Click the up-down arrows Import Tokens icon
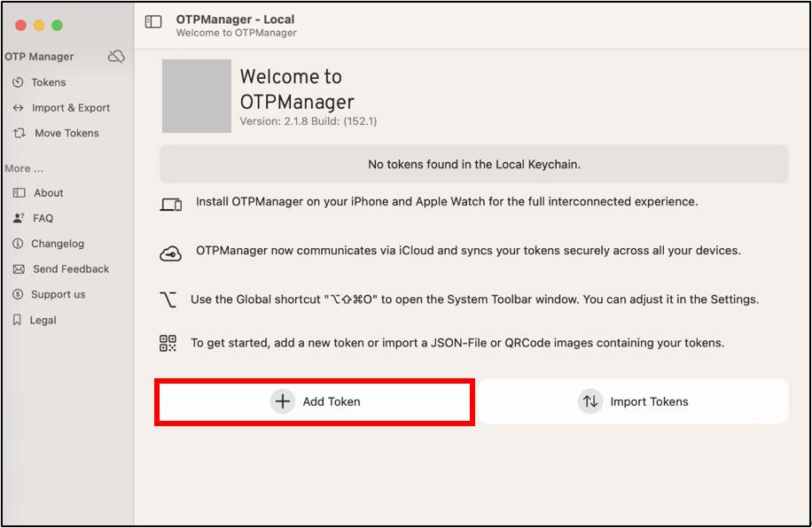This screenshot has width=812, height=528. tap(589, 401)
